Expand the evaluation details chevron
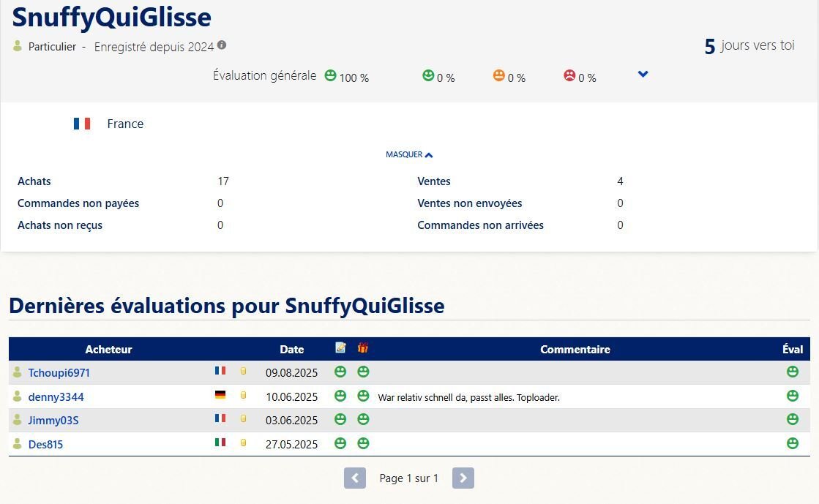 pos(643,74)
